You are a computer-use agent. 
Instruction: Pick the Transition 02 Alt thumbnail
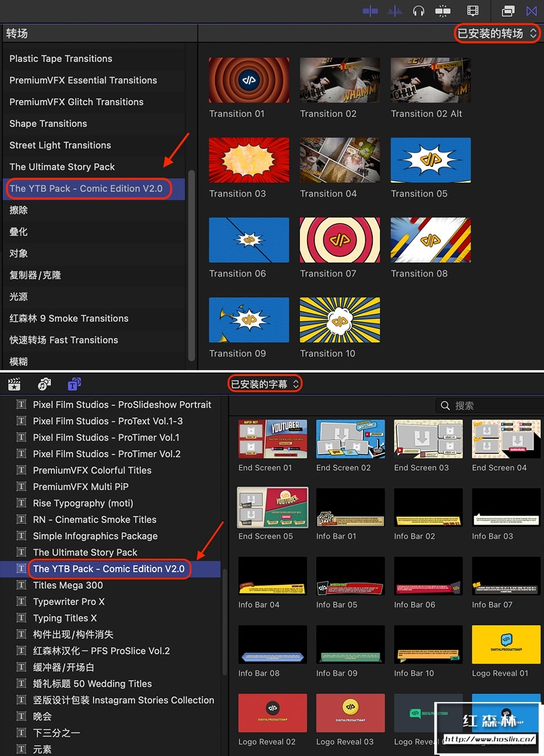(x=431, y=80)
